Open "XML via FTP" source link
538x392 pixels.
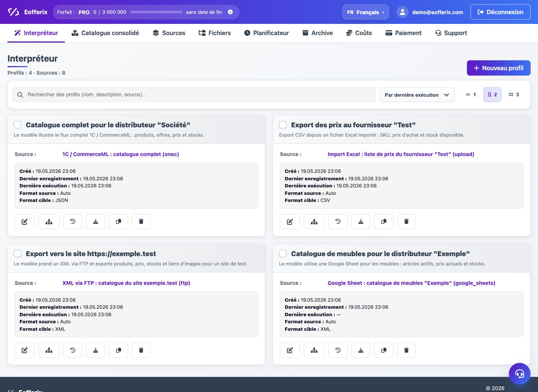point(126,283)
